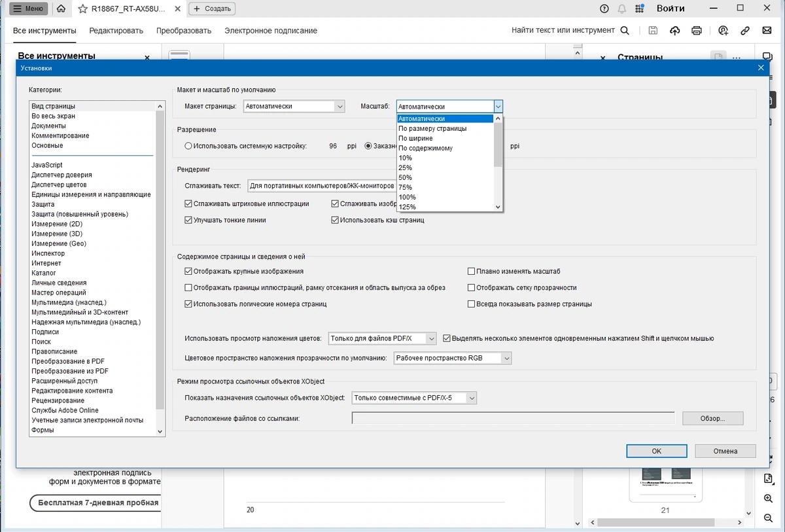The width and height of the screenshot is (785, 532).
Task: Click the print icon
Action: point(697,30)
